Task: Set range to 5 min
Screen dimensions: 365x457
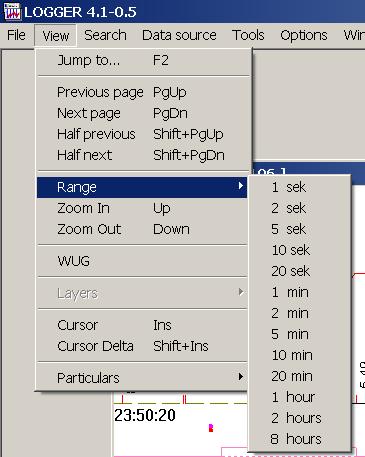Action: coord(300,334)
